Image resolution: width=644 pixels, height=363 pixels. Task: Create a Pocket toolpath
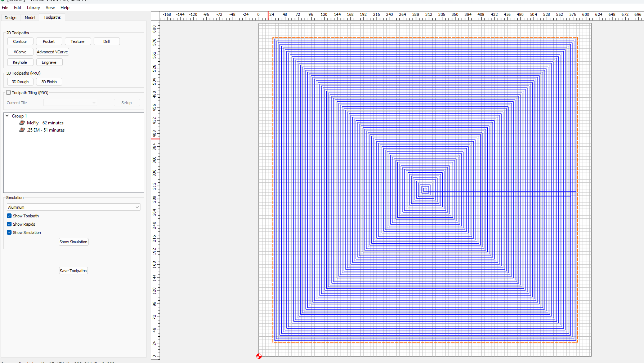tap(49, 41)
